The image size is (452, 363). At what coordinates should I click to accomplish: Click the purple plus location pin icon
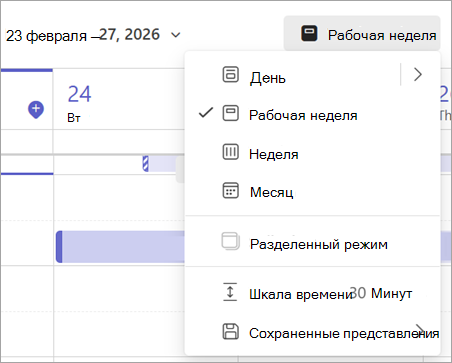pyautogui.click(x=36, y=110)
